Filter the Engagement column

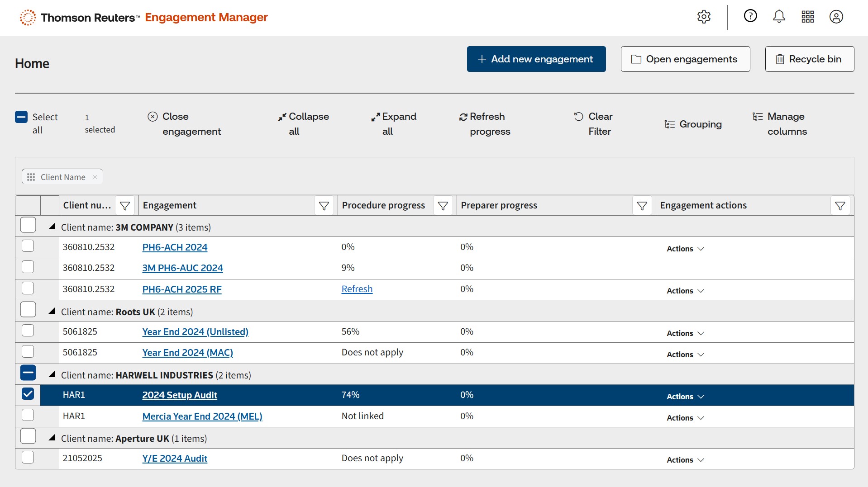[x=324, y=206]
